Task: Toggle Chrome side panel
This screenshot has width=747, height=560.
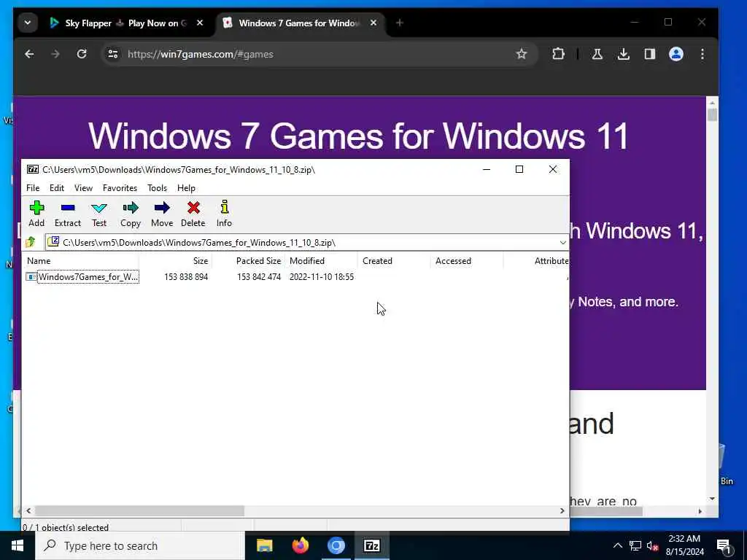Action: pyautogui.click(x=650, y=54)
